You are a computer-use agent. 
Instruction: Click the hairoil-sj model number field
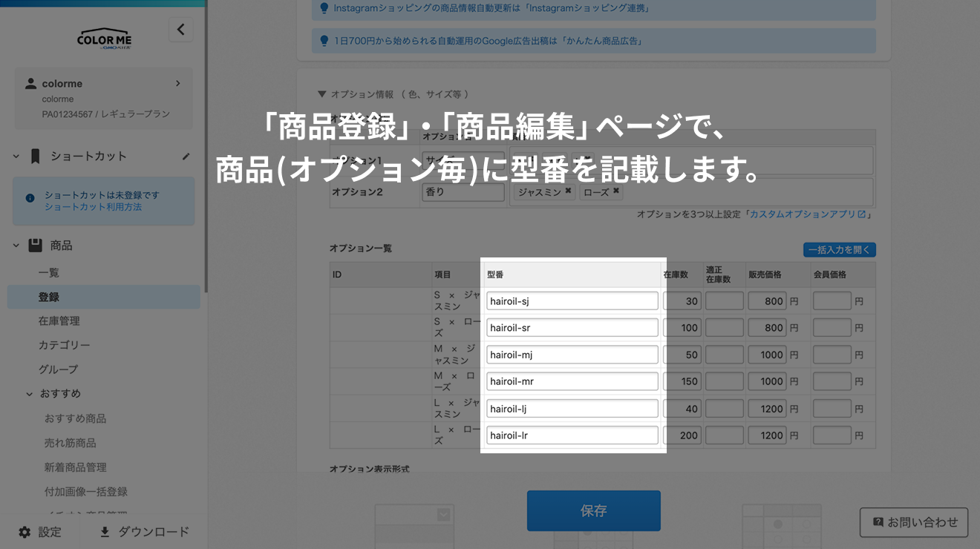pyautogui.click(x=572, y=301)
